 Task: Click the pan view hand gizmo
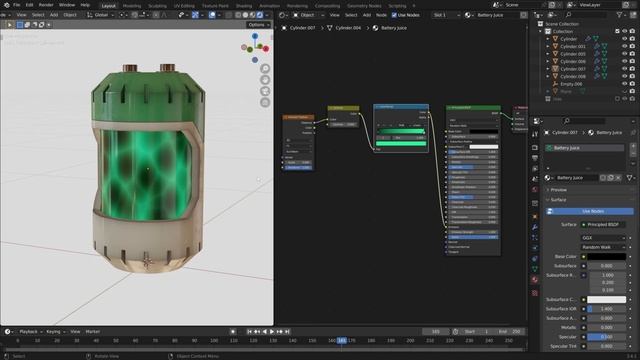coord(265,80)
